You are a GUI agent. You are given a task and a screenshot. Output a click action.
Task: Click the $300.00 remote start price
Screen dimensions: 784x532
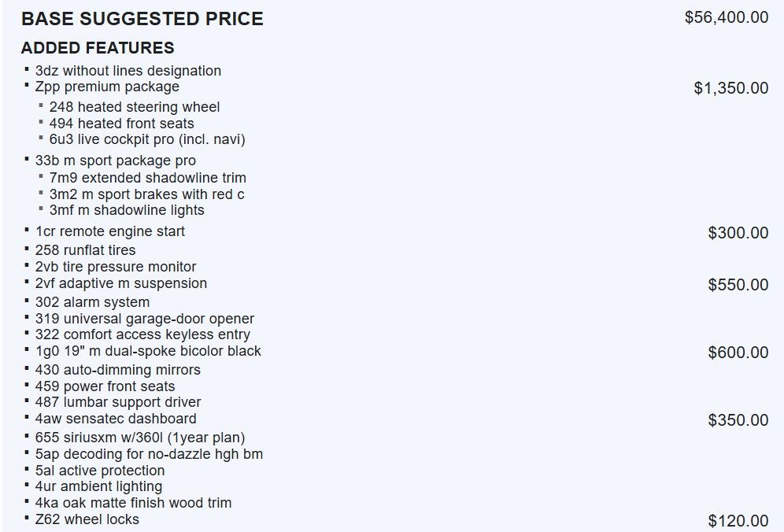tap(738, 233)
